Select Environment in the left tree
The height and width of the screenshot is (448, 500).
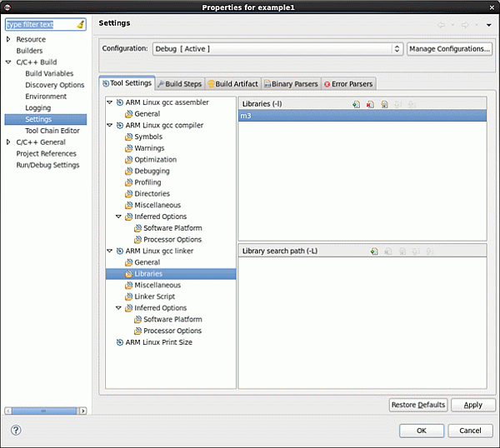coord(46,97)
